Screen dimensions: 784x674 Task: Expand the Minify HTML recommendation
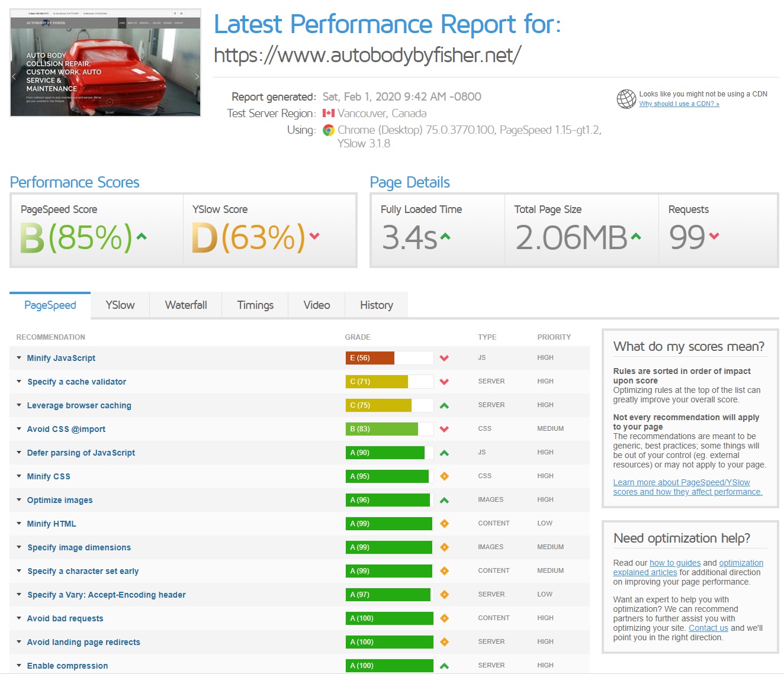[19, 524]
